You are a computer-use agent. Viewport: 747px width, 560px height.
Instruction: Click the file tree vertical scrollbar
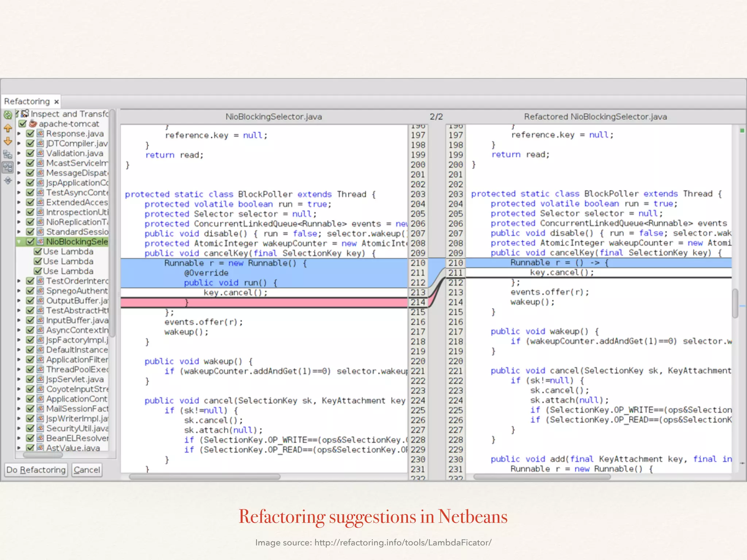pyautogui.click(x=113, y=223)
